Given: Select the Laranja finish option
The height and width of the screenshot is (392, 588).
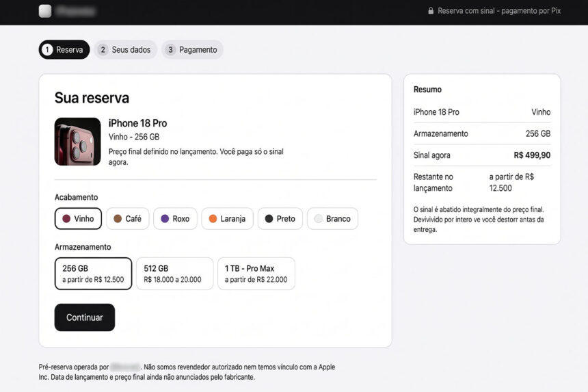Looking at the screenshot, I should pyautogui.click(x=227, y=219).
